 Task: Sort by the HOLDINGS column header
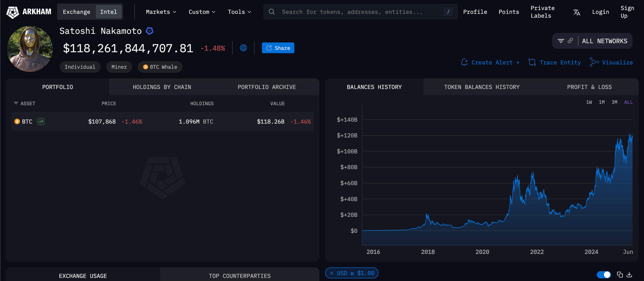pos(202,103)
